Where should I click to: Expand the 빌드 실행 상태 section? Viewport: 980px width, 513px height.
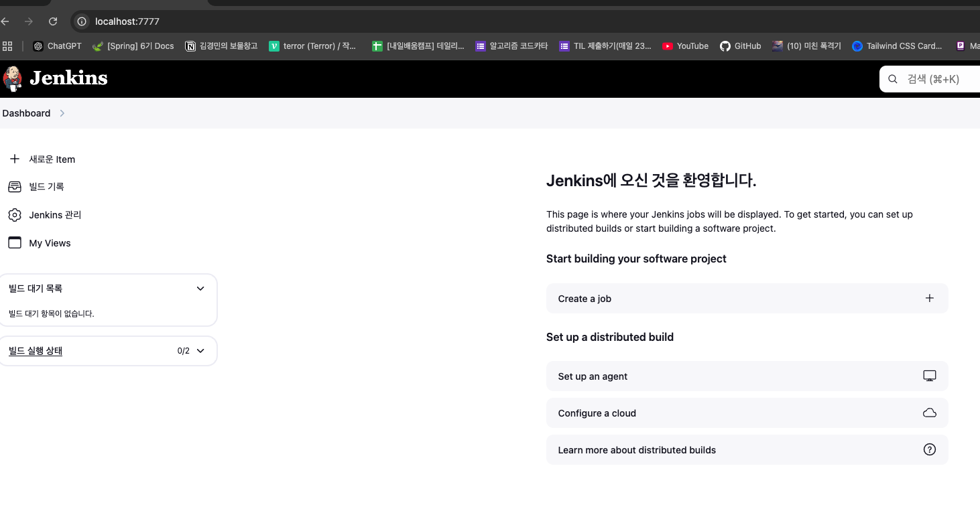pos(200,350)
